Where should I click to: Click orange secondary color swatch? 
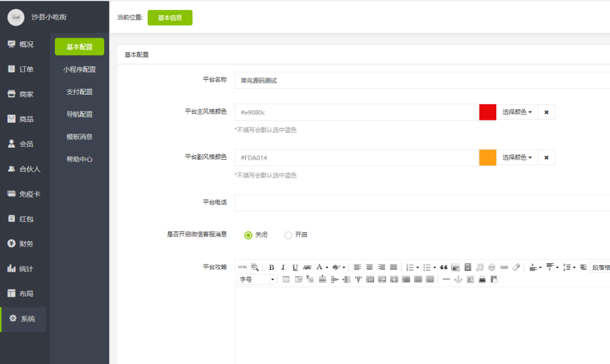click(x=488, y=157)
